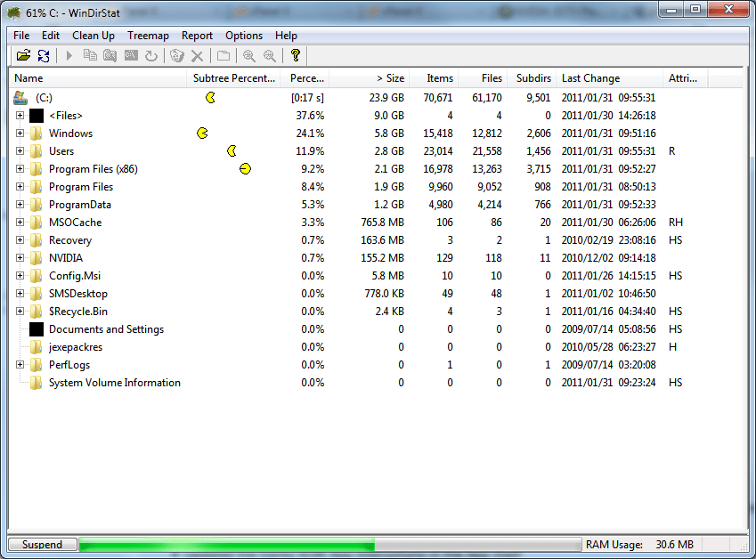Click the Windows folder icon
This screenshot has width=756, height=559.
(37, 134)
